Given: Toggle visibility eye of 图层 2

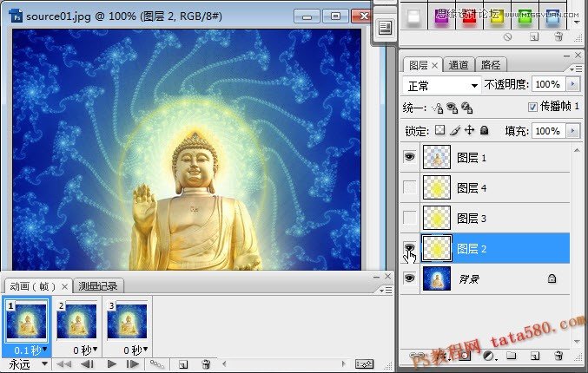Looking at the screenshot, I should (409, 247).
